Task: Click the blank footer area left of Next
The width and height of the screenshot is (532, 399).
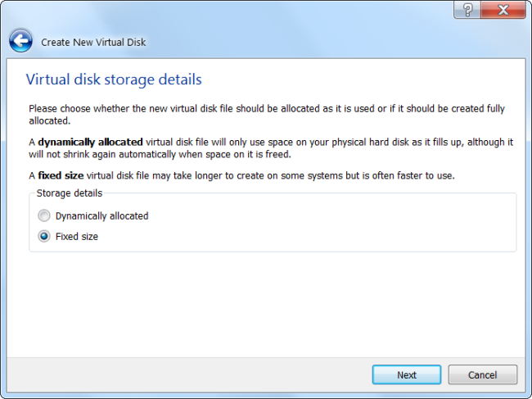Action: coord(188,374)
